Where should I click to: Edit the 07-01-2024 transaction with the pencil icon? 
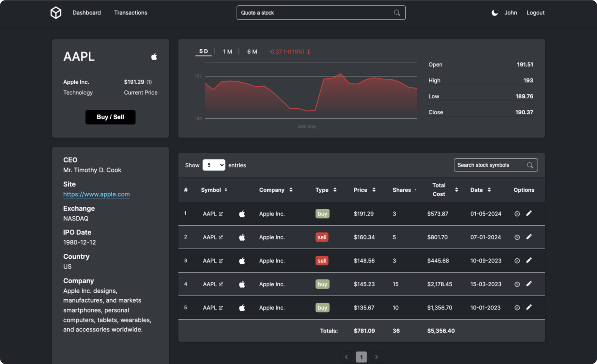pos(529,237)
